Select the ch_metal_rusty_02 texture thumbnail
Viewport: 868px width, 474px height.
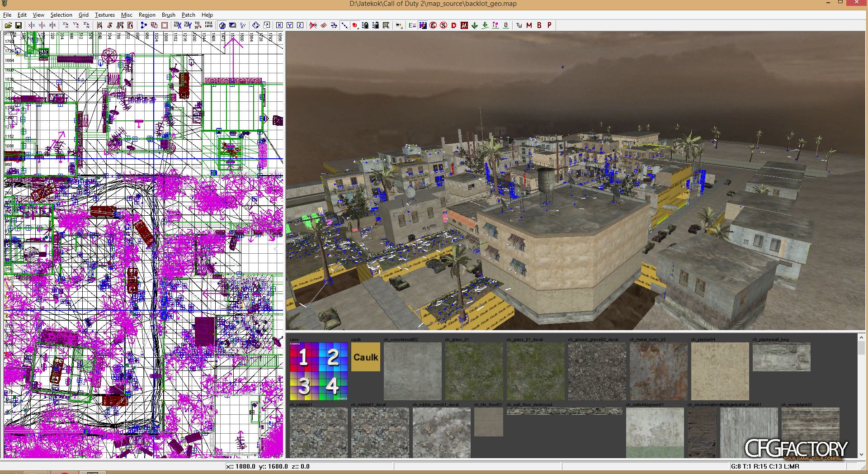(x=658, y=371)
